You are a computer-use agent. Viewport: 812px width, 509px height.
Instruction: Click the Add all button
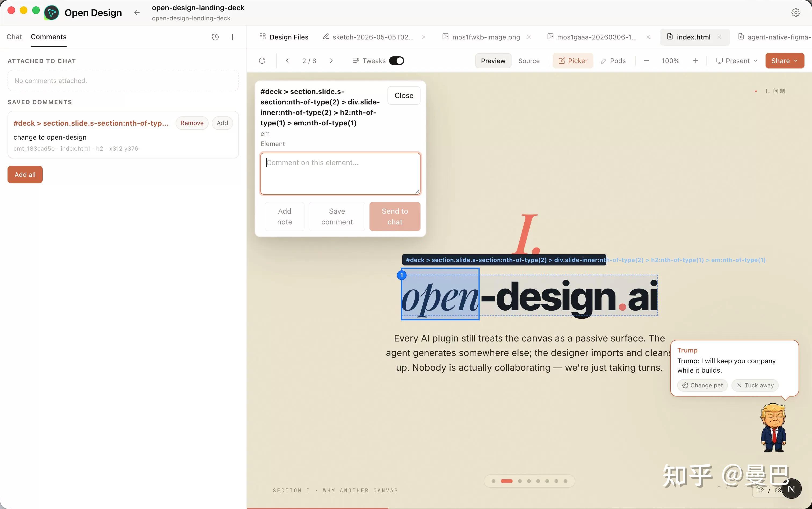click(x=25, y=174)
